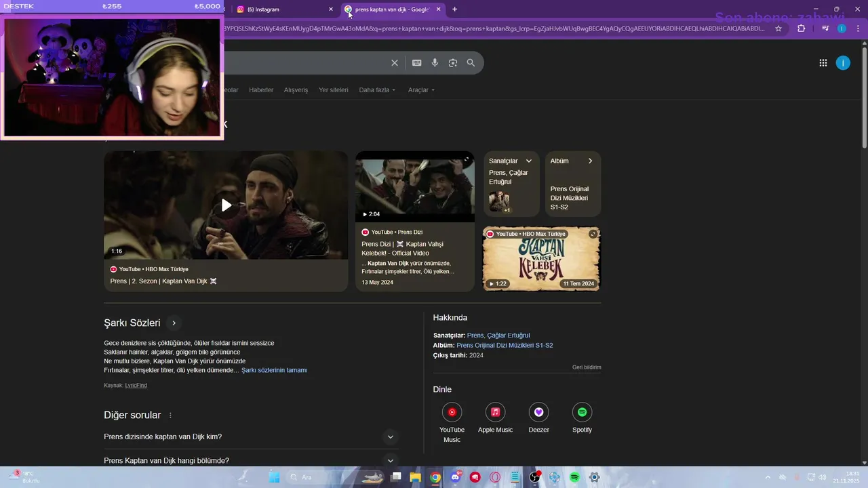Open the Google account avatar
Image resolution: width=868 pixels, height=488 pixels.
tap(843, 63)
